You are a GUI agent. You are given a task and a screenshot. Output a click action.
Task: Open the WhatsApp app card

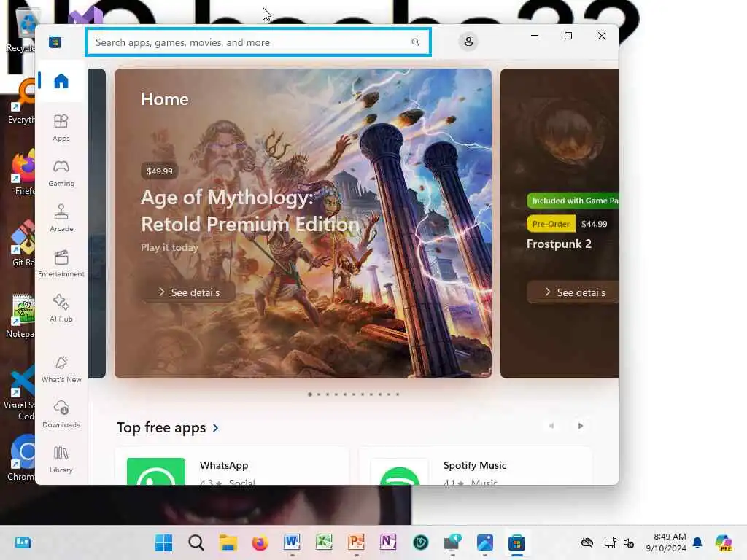point(232,466)
